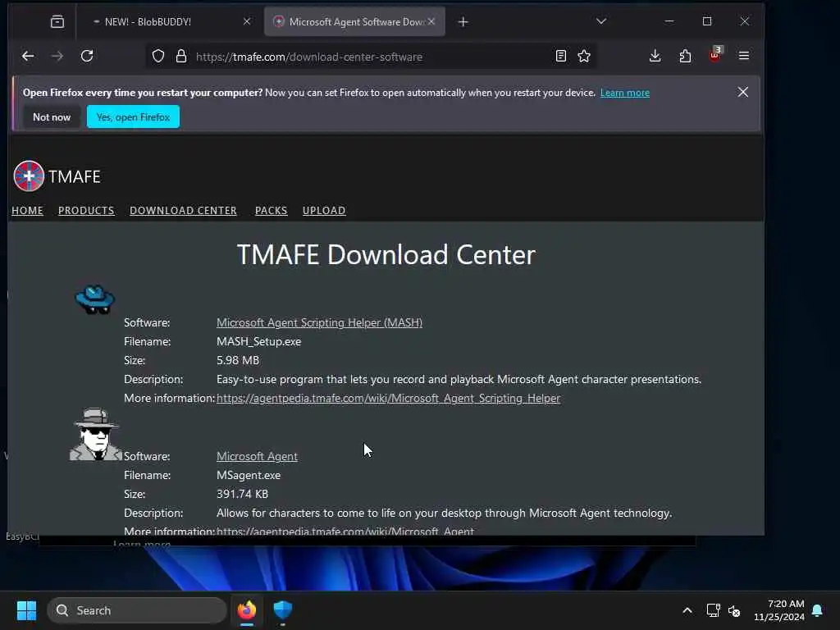The width and height of the screenshot is (840, 630).
Task: View site security padlock info
Action: point(181,57)
